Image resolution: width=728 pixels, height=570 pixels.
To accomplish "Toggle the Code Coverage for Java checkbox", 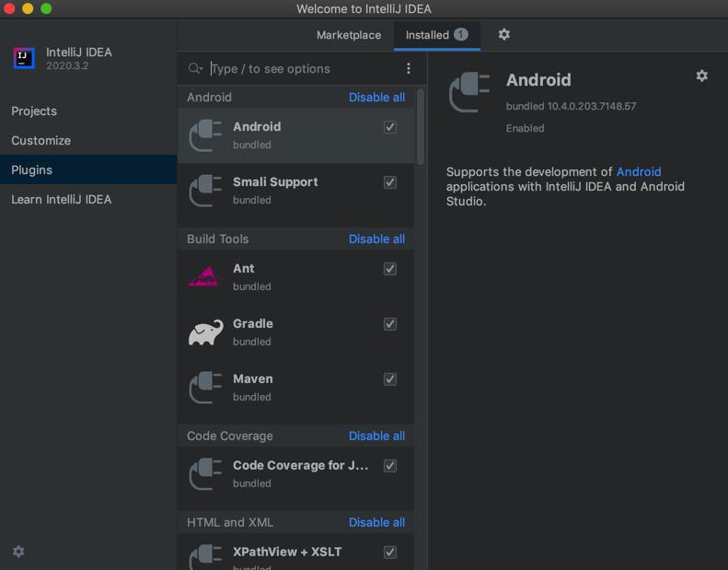I will pyautogui.click(x=390, y=465).
